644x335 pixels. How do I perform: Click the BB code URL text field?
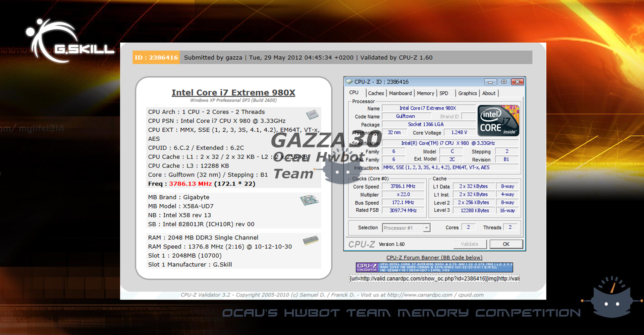tap(434, 278)
